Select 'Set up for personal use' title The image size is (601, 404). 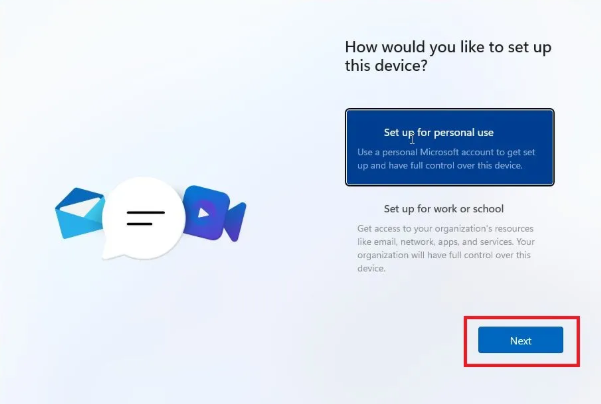(x=438, y=133)
